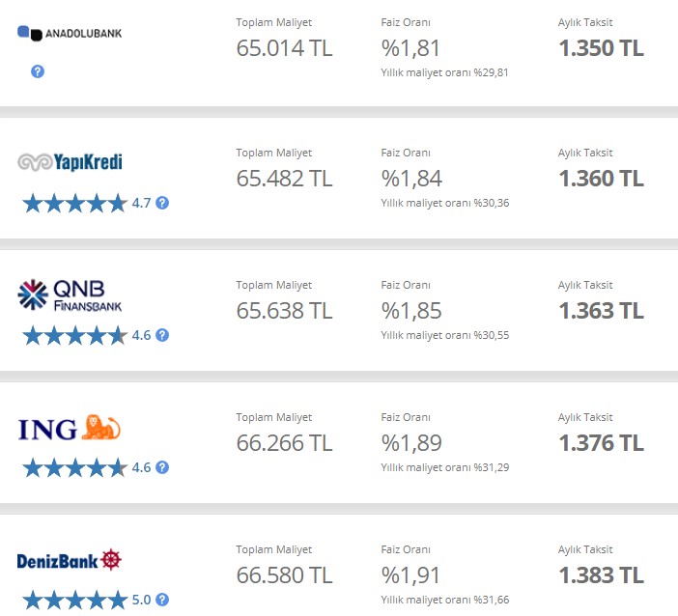Select the 1.350 TL monthly installment
The width and height of the screenshot is (678, 616).
point(601,48)
